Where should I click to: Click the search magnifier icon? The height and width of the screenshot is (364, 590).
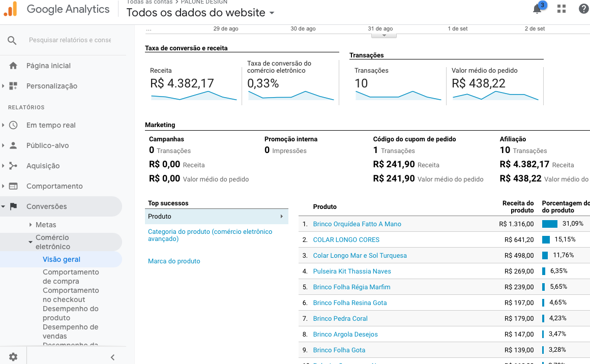click(12, 40)
